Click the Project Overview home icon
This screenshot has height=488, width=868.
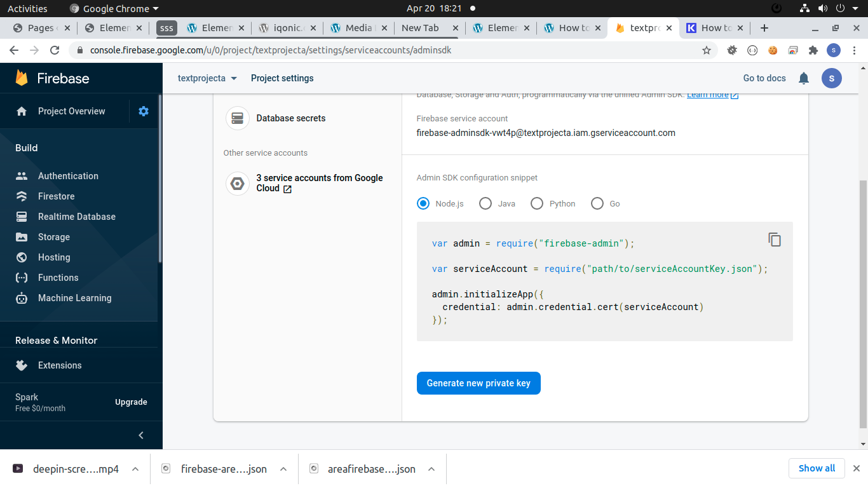(22, 111)
